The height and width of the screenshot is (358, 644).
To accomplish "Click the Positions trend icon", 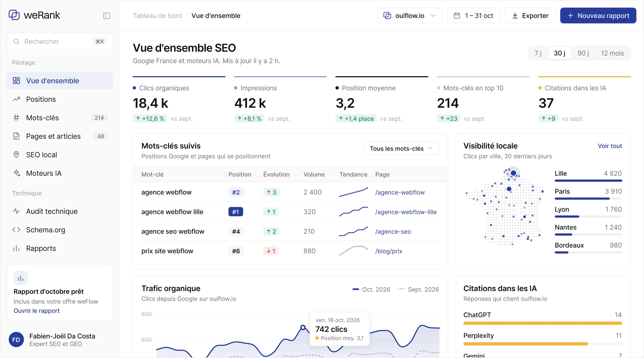I will pyautogui.click(x=16, y=99).
